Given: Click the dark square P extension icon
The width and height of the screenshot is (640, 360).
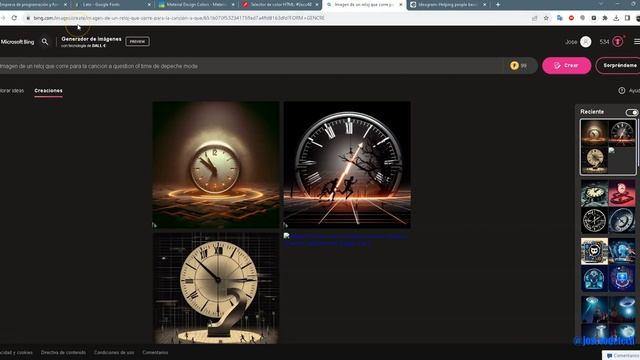Looking at the screenshot, I should pos(594,18).
